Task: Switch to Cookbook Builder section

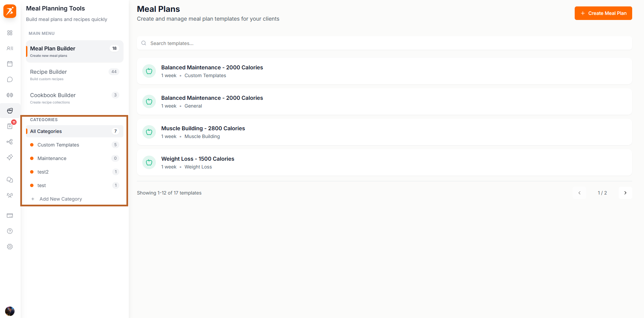Action: [x=52, y=95]
